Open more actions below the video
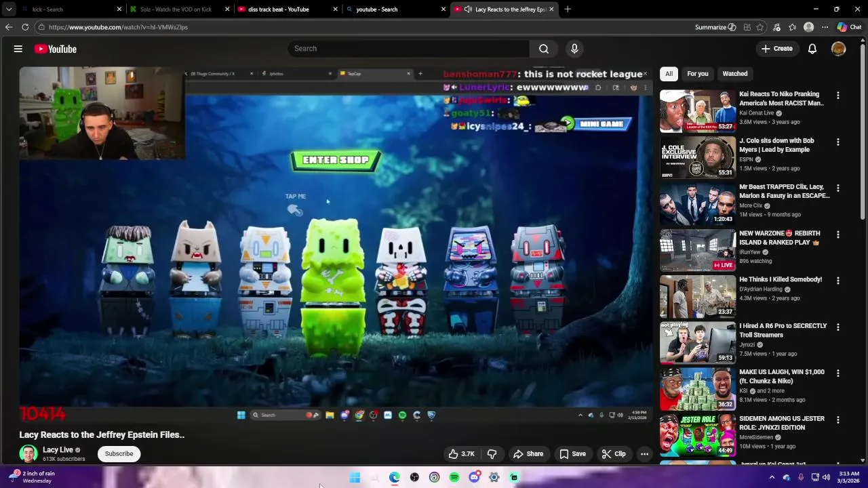Image resolution: width=868 pixels, height=488 pixels. (645, 454)
